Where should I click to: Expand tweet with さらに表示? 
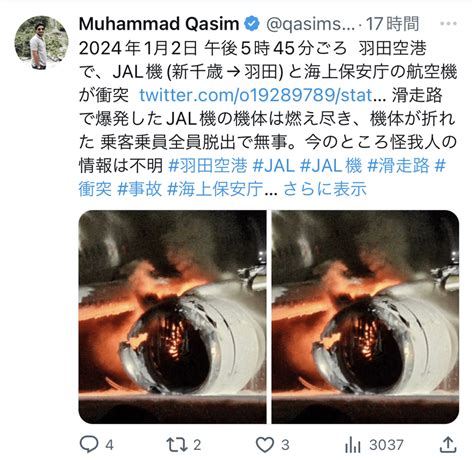tap(325, 189)
